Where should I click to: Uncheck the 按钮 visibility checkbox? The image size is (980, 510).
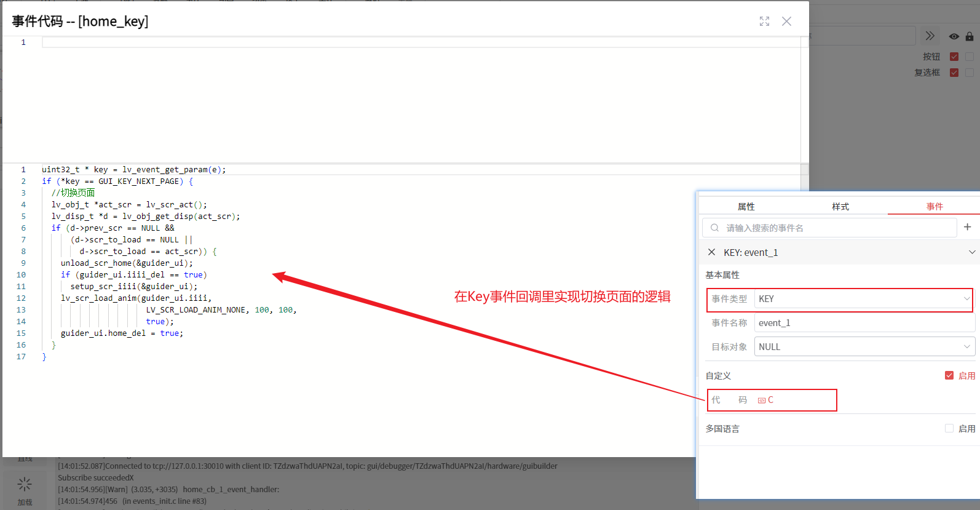954,57
